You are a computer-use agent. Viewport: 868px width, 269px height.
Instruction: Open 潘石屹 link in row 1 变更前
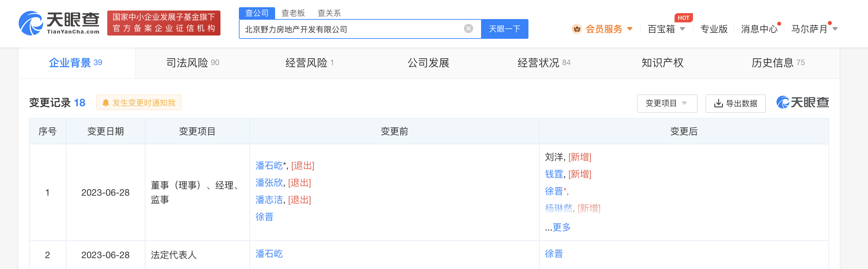[x=269, y=166]
